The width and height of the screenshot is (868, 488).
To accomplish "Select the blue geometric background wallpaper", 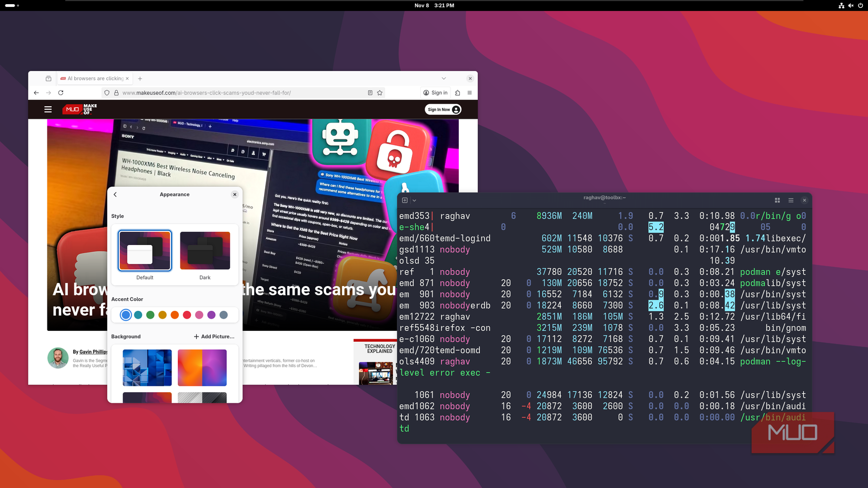I will coord(147,368).
